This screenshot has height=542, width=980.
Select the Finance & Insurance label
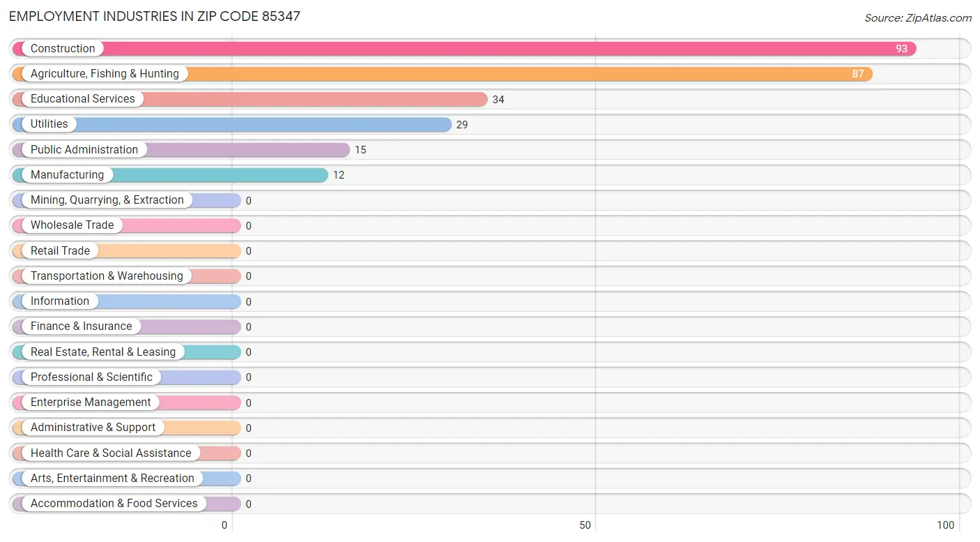click(x=81, y=326)
